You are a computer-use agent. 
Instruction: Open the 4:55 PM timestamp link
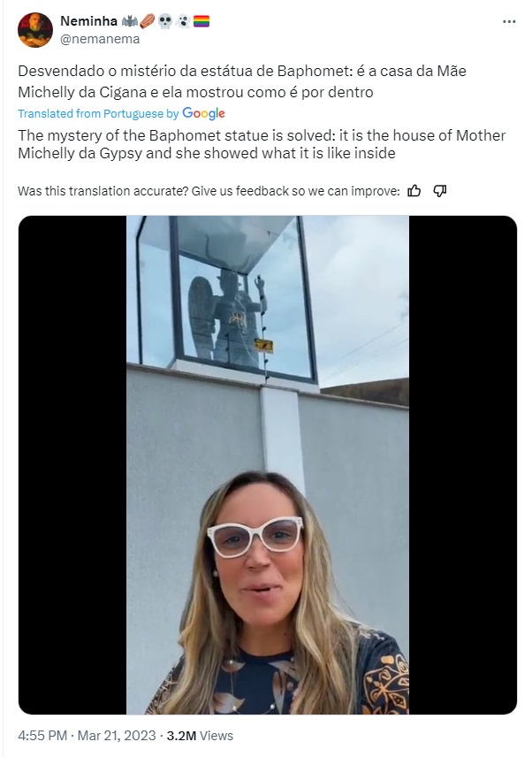[42, 736]
